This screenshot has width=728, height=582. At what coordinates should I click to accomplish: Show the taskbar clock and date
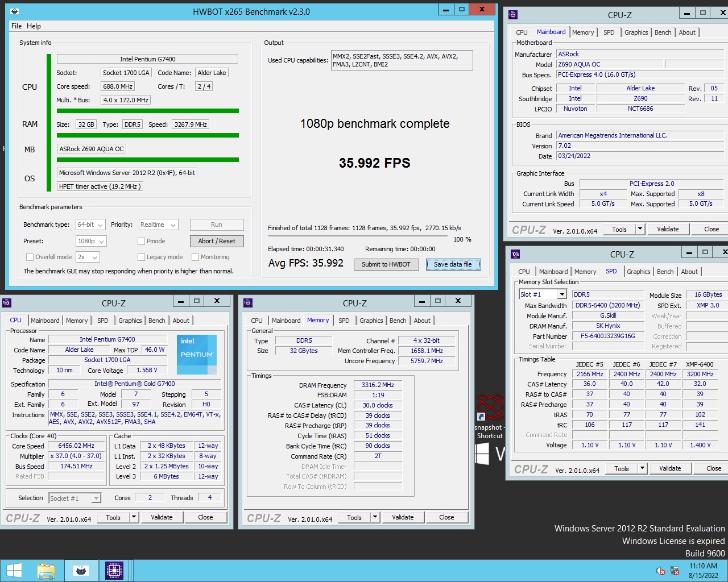tap(704, 571)
